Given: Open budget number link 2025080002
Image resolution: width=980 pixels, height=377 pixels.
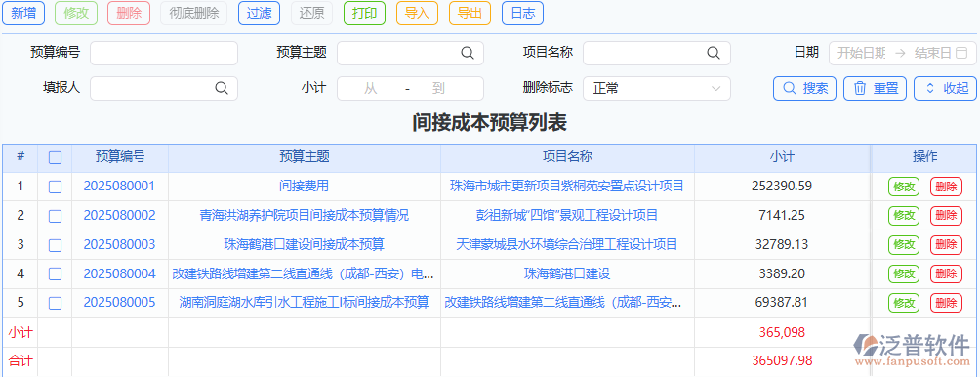Looking at the screenshot, I should pyautogui.click(x=119, y=216).
